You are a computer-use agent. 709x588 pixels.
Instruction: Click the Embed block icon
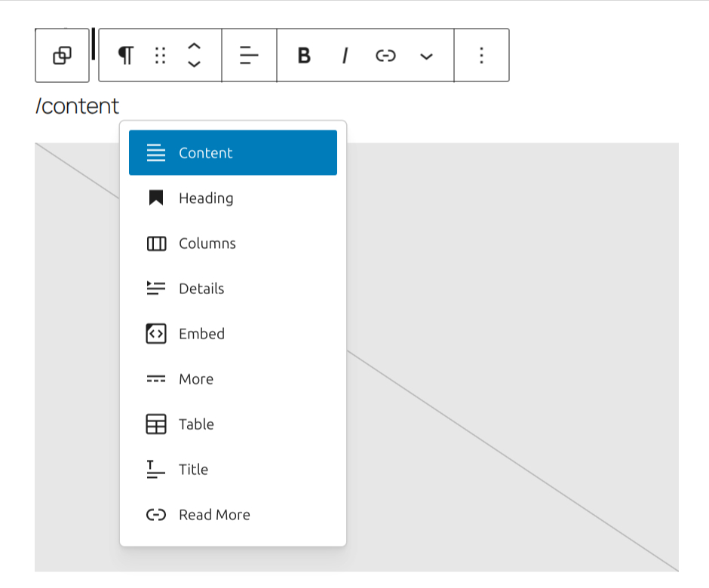coord(155,334)
